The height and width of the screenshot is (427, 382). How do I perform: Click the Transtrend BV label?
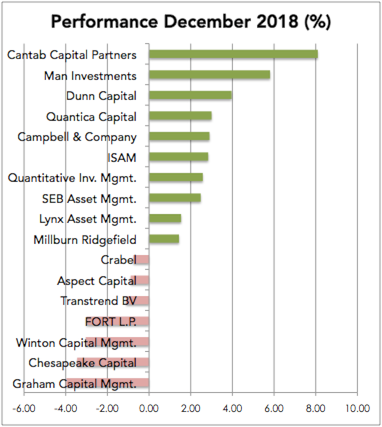99,301
